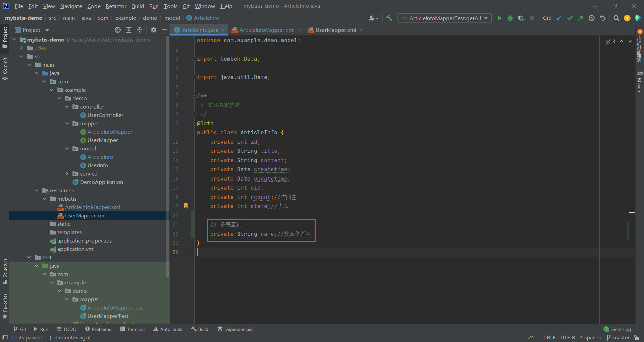This screenshot has width=644, height=342.
Task: Show Git history clock icon
Action: 592,18
